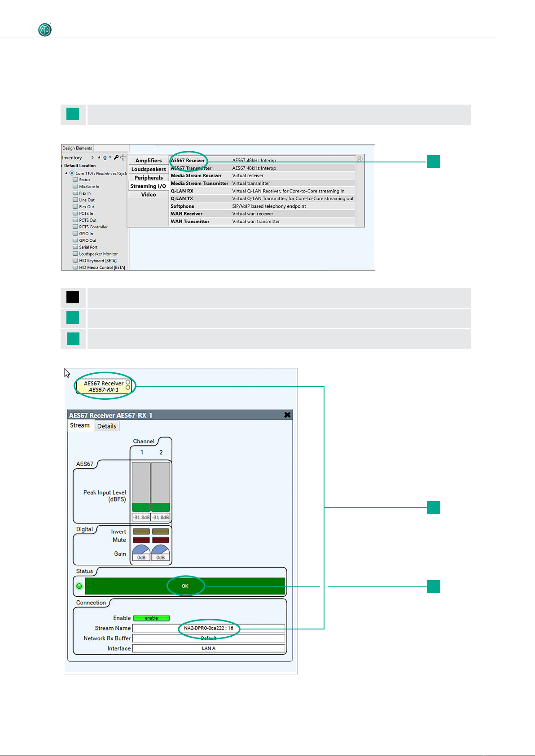Click the Stream Name field
The width and height of the screenshot is (535, 756).
click(x=208, y=628)
